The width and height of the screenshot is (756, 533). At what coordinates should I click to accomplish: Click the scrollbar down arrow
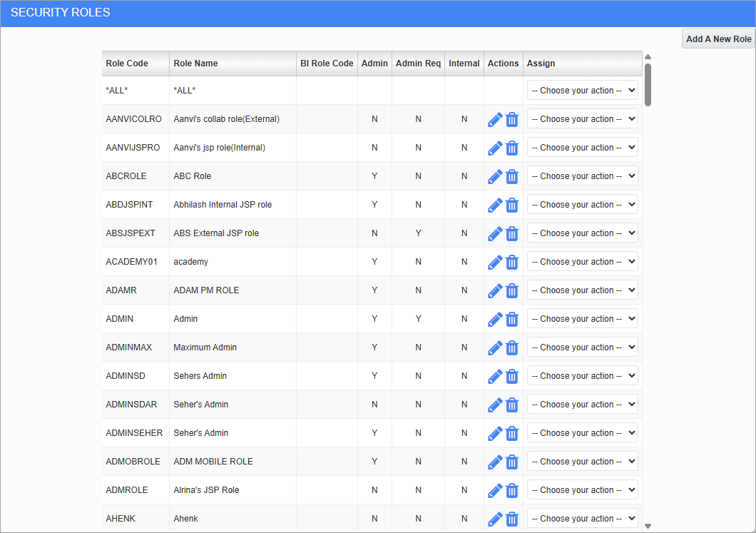click(648, 525)
